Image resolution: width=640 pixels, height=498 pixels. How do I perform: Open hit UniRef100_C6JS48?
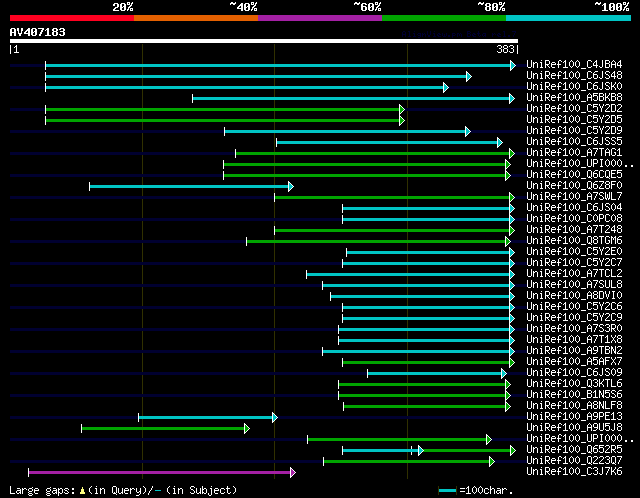[574, 76]
